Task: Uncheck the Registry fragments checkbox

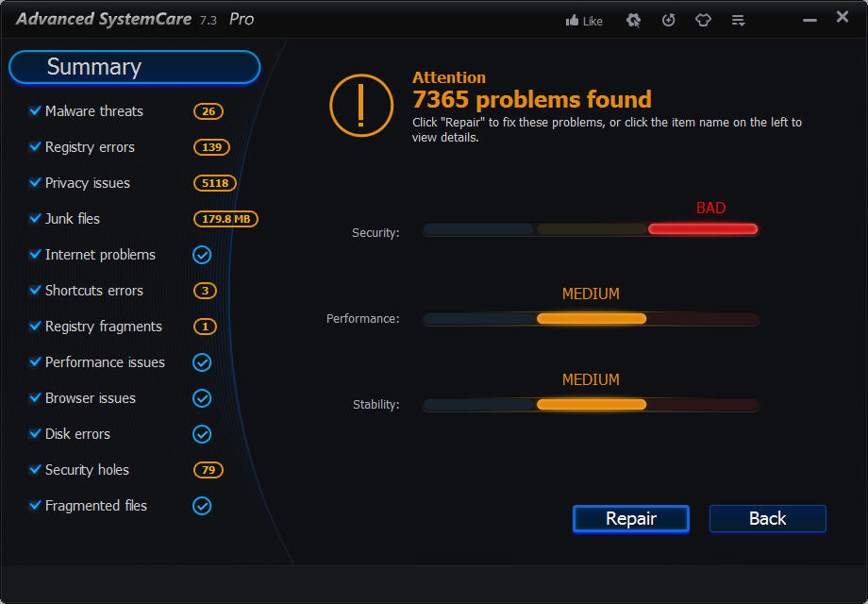Action: click(35, 326)
